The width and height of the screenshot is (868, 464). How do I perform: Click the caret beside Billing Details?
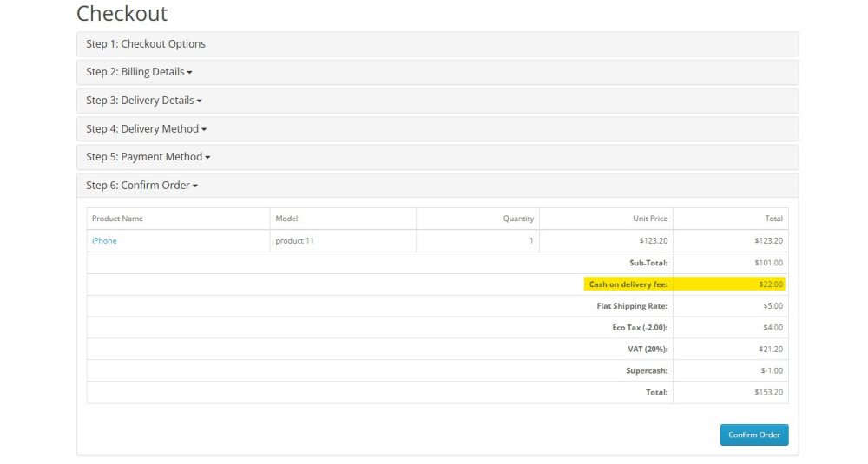(189, 73)
